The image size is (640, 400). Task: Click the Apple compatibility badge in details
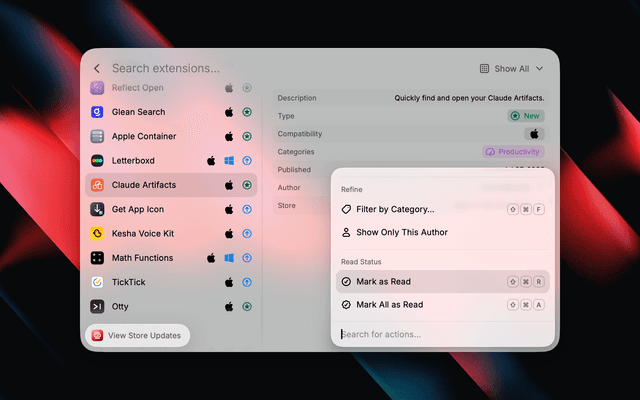click(x=534, y=134)
